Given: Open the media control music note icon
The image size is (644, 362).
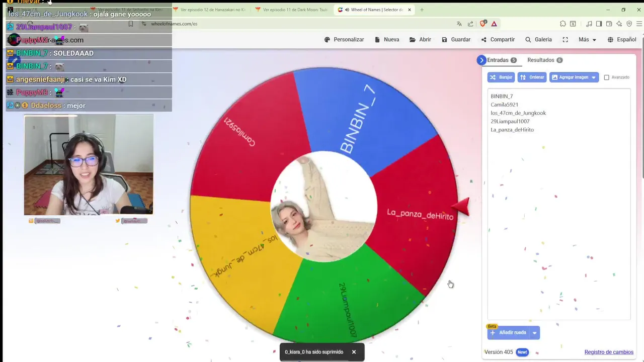Looking at the screenshot, I should [589, 24].
